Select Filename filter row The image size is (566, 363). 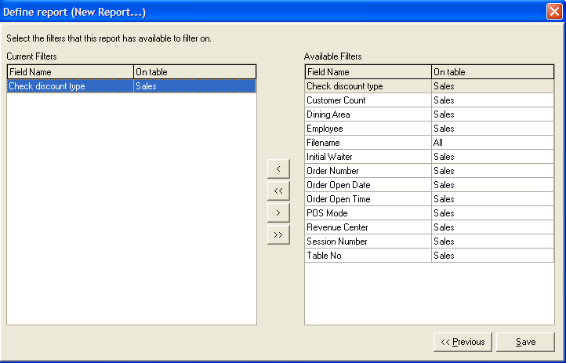click(429, 143)
